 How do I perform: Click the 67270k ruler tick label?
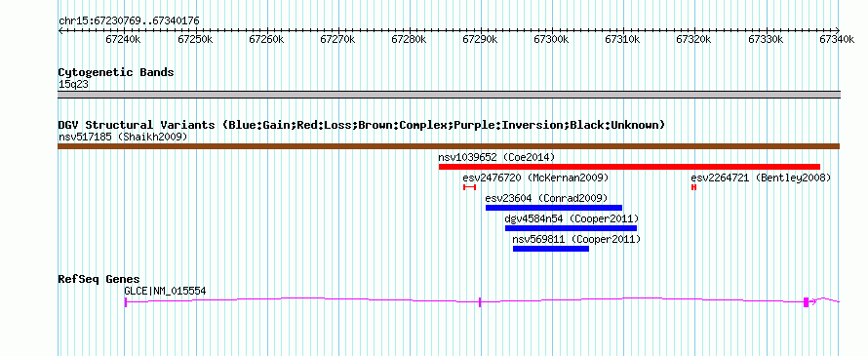(337, 39)
